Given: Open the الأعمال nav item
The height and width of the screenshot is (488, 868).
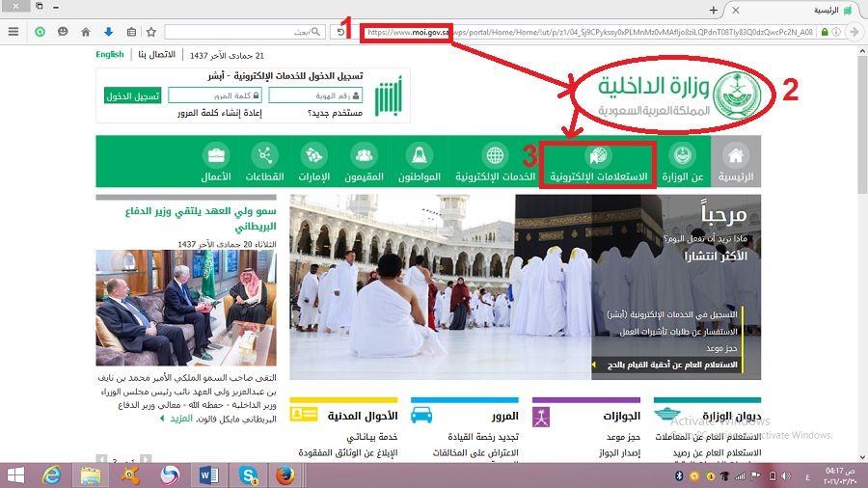Looking at the screenshot, I should (216, 164).
